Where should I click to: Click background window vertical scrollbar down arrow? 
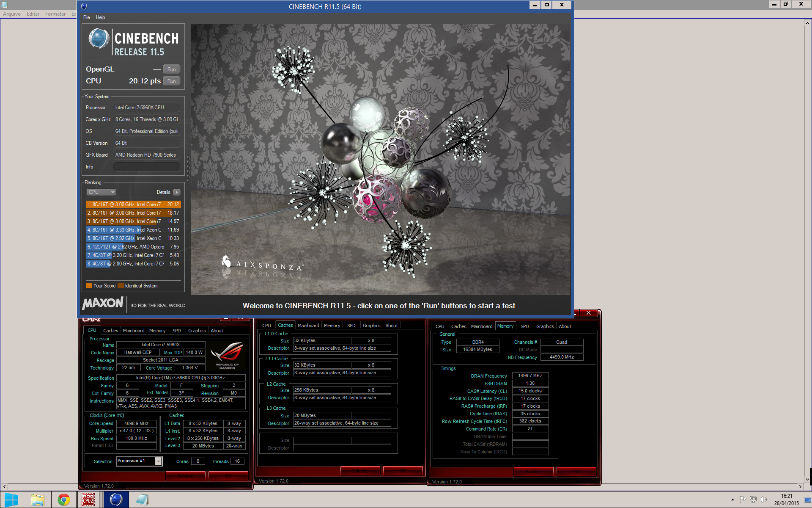pyautogui.click(x=807, y=479)
